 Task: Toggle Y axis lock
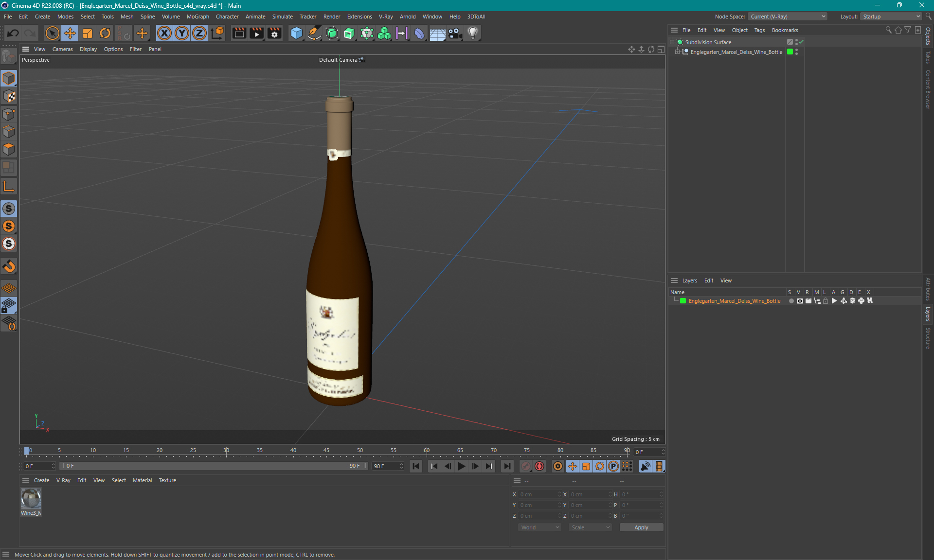(182, 33)
